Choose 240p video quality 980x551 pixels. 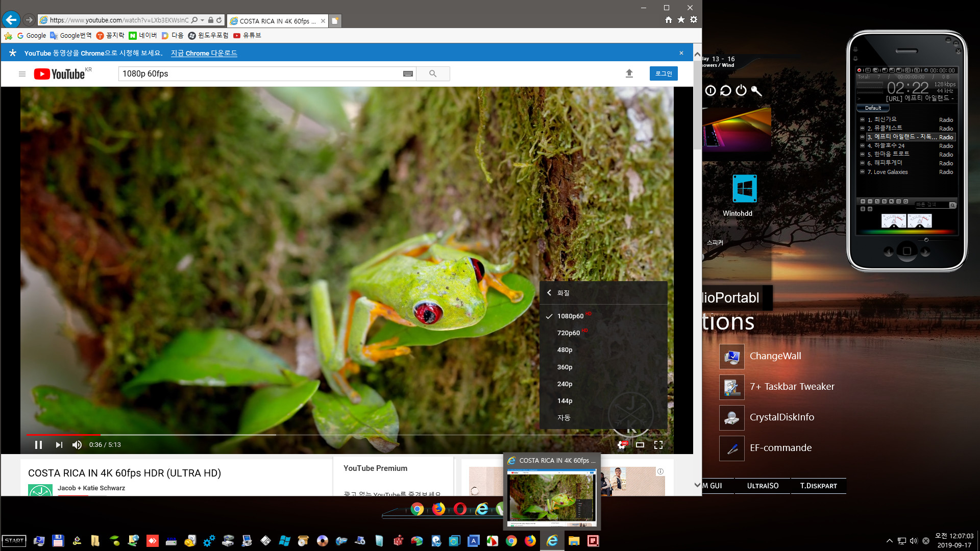click(603, 384)
